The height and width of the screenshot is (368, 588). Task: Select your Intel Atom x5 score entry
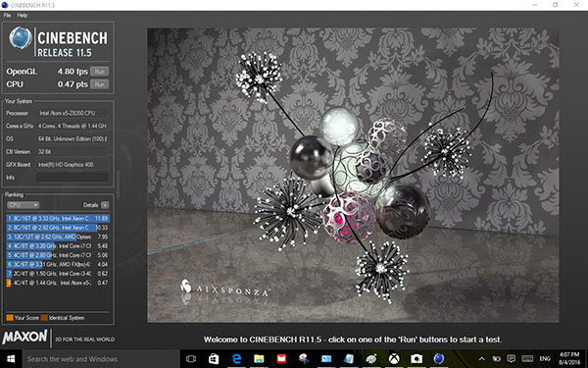tap(58, 283)
